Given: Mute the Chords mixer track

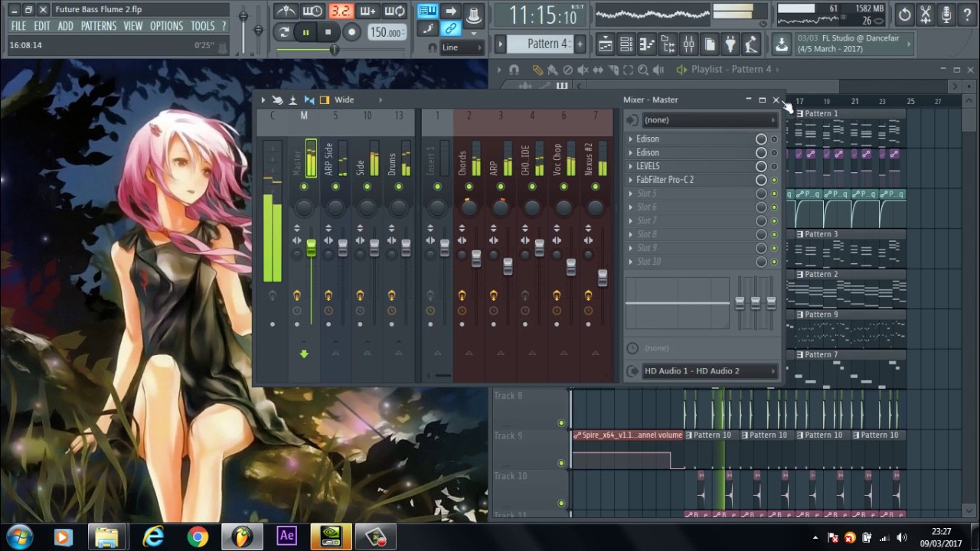Looking at the screenshot, I should 469,187.
